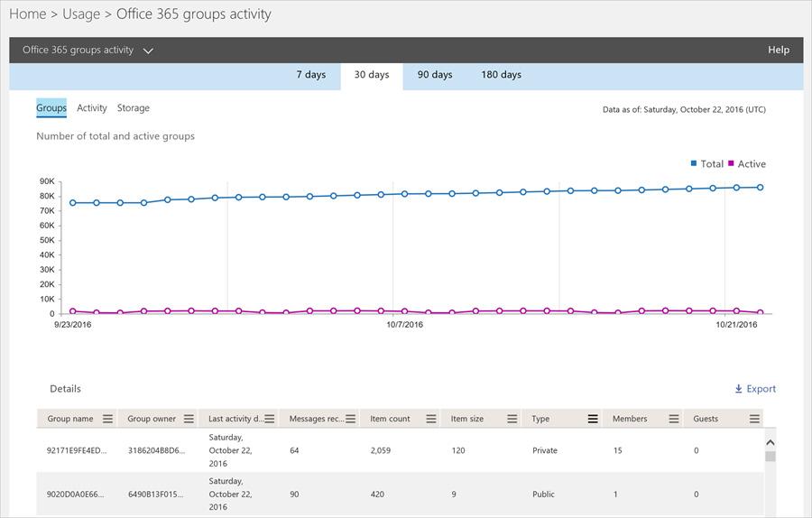Screen dimensions: 812x518
Task: Click the Data as of date text
Action: (x=684, y=109)
